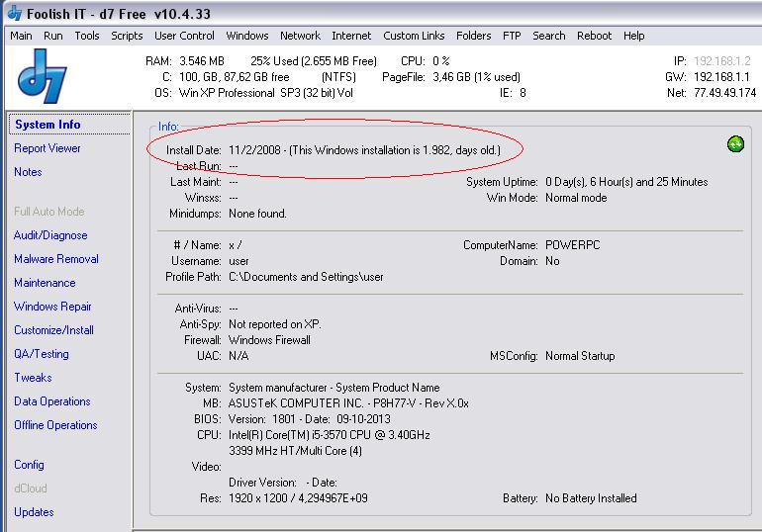
Task: Open the Internet menu
Action: 351,36
